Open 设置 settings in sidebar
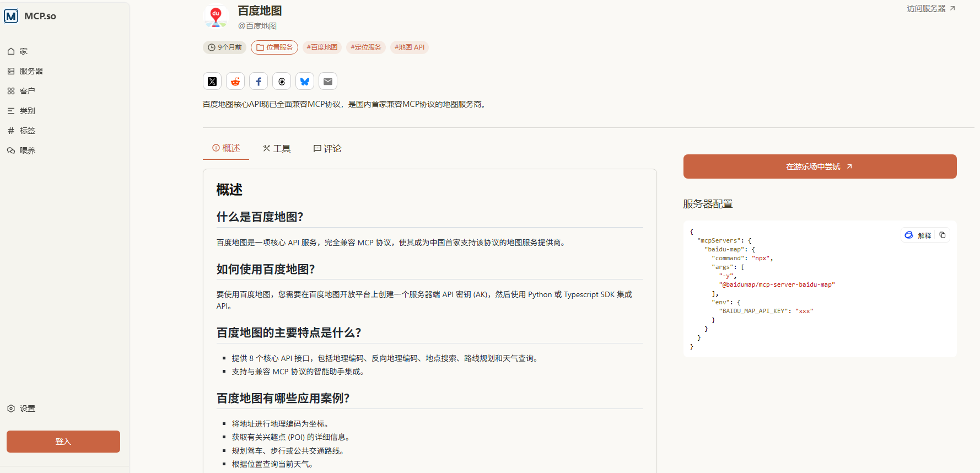This screenshot has width=980, height=473. coord(21,409)
